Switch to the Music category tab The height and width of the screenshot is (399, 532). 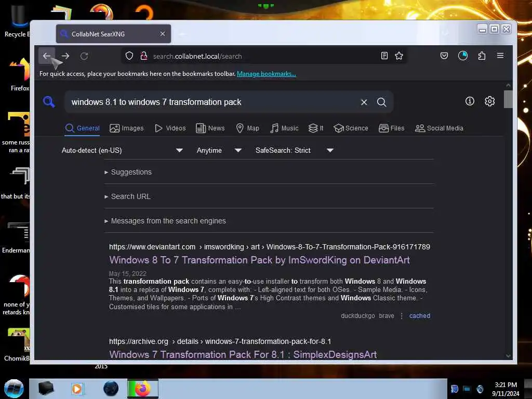pos(284,128)
